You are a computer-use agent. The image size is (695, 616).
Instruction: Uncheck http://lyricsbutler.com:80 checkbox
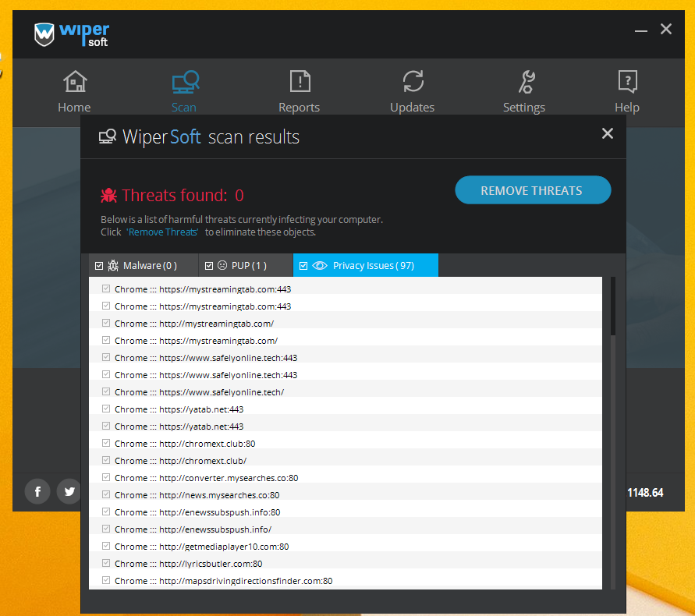(x=106, y=563)
